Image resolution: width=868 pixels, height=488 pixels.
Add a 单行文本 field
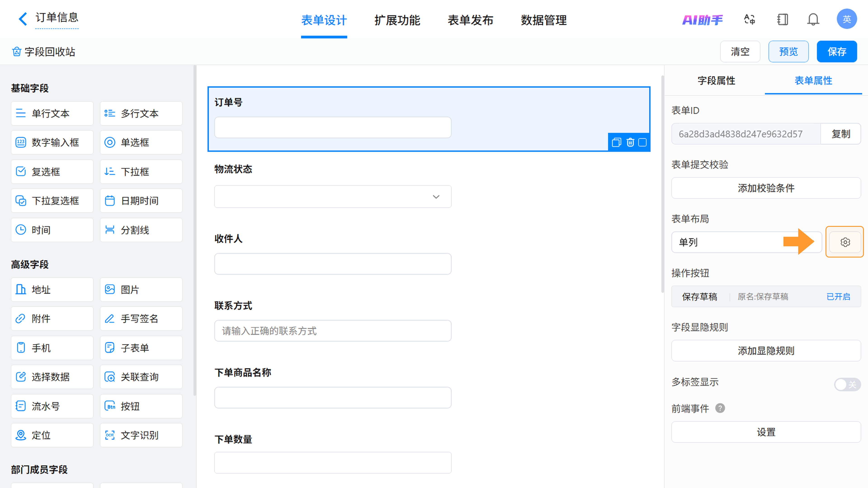[52, 113]
